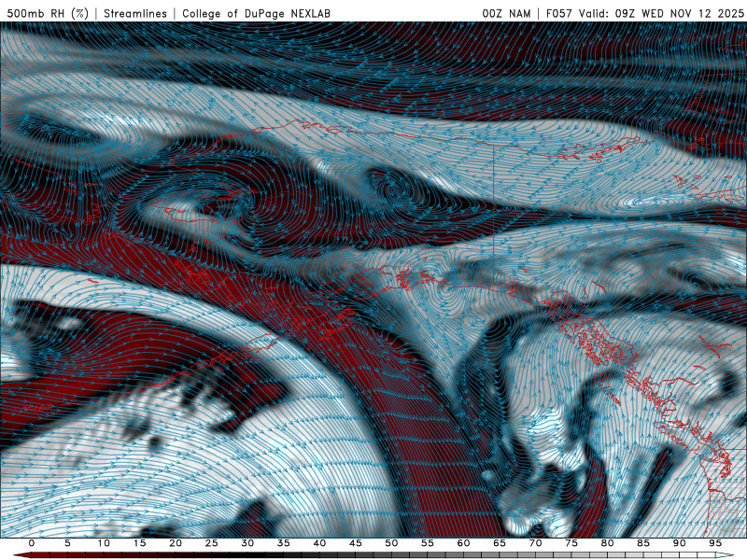747x560 pixels.
Task: Click the 40 label on the colorbar
Action: (x=319, y=543)
